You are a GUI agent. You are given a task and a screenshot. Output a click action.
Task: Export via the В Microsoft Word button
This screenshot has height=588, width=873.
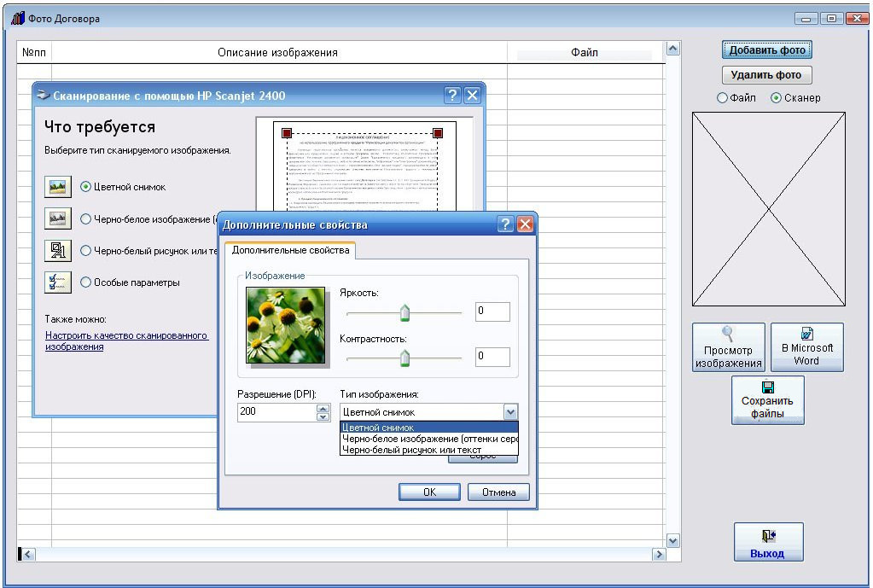pos(806,347)
